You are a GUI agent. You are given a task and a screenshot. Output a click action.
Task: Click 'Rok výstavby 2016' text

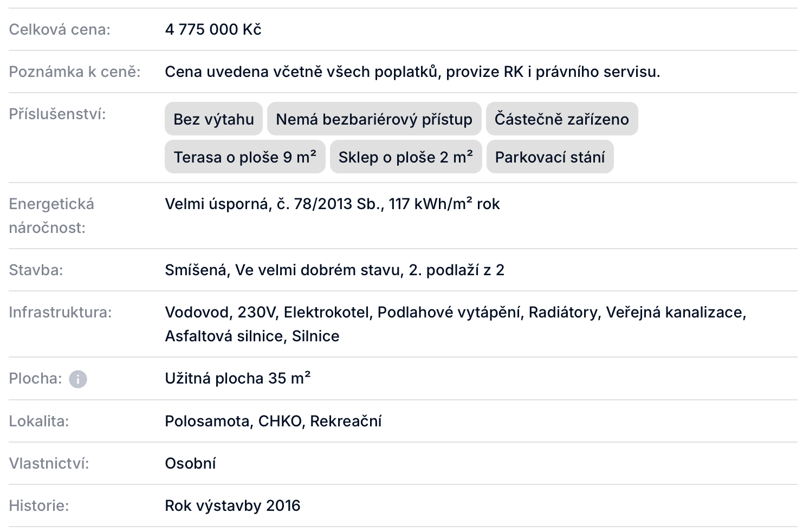coord(232,505)
